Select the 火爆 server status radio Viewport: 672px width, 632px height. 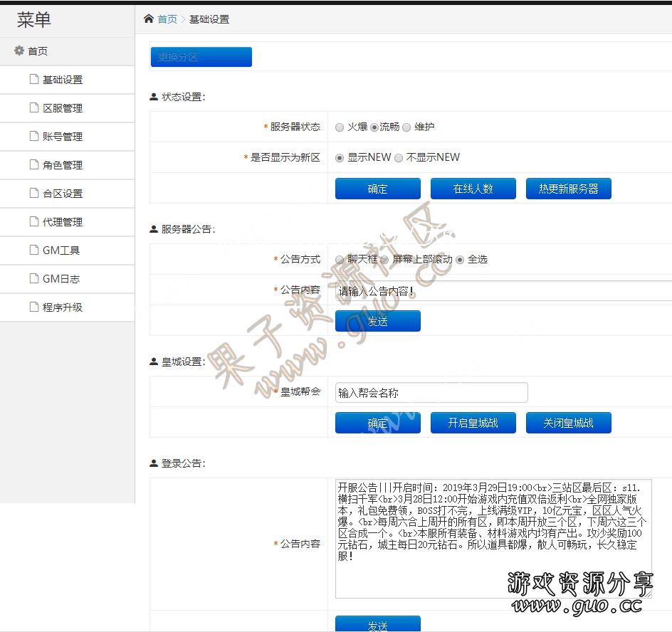pyautogui.click(x=340, y=127)
